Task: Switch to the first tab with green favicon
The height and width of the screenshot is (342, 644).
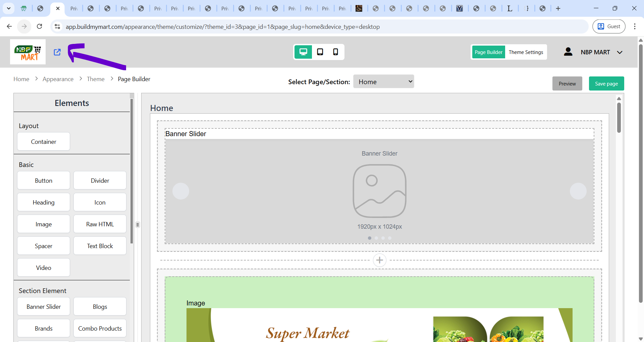Action: pyautogui.click(x=23, y=8)
